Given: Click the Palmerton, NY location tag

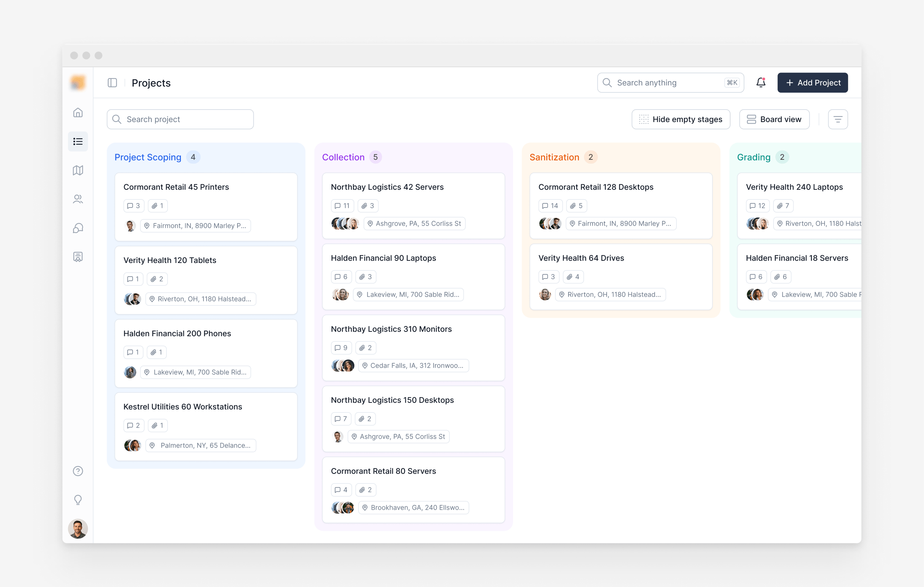Looking at the screenshot, I should coord(201,445).
